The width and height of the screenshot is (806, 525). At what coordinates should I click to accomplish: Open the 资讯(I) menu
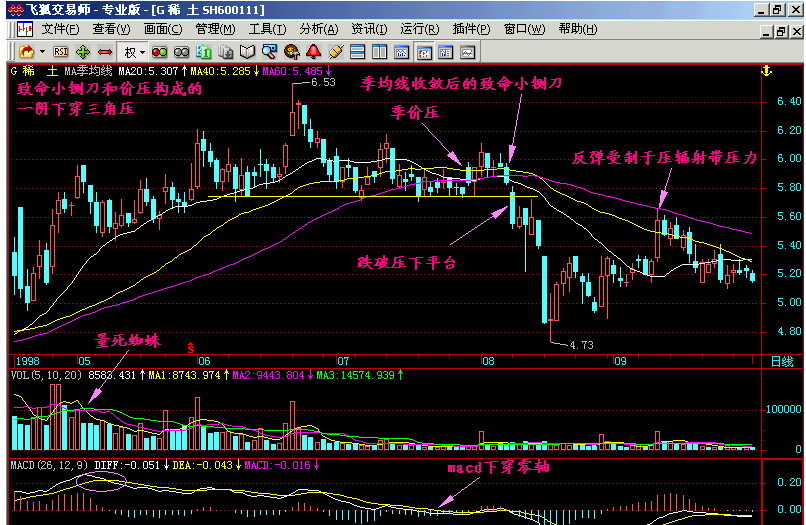[x=369, y=29]
